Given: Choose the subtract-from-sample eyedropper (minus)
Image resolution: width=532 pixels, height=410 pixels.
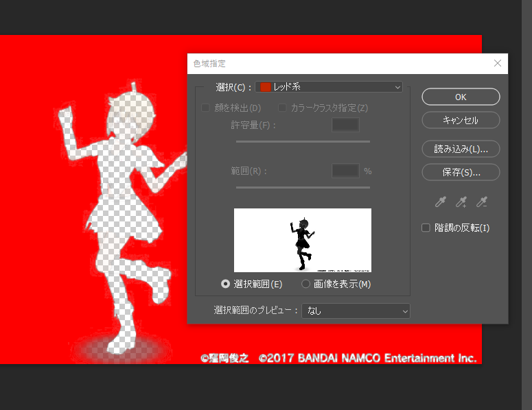Looking at the screenshot, I should pos(482,202).
